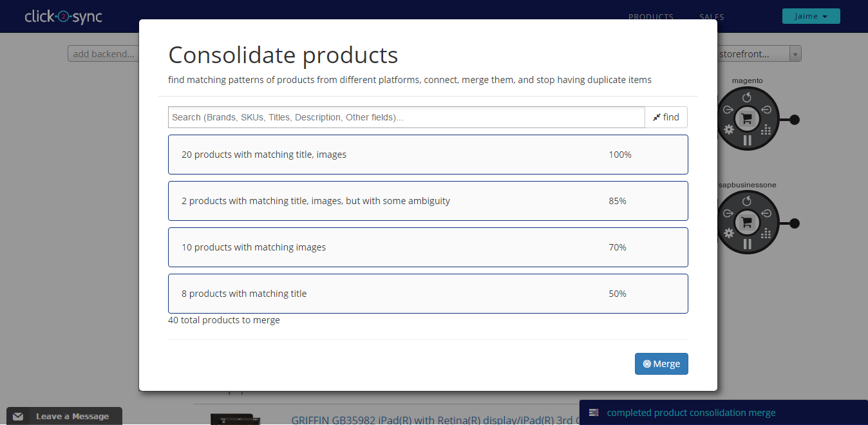Open sapbusinessone settings gear
Screen dimensions: 868x425
pos(728,233)
